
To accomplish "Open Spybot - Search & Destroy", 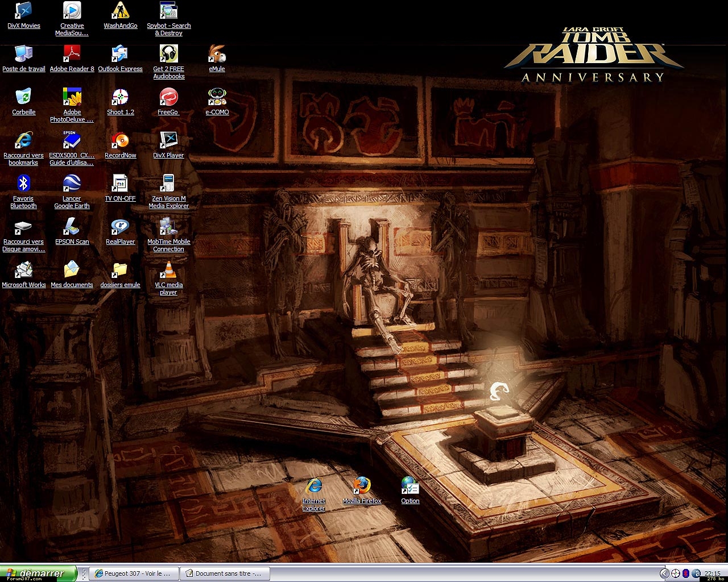I will point(169,19).
